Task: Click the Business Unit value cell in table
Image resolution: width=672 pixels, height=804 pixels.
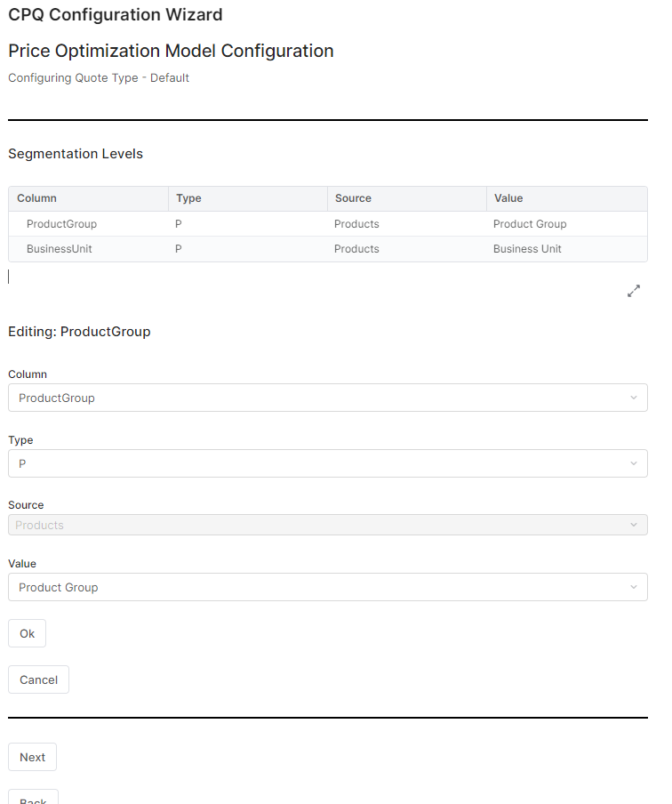Action: point(527,249)
